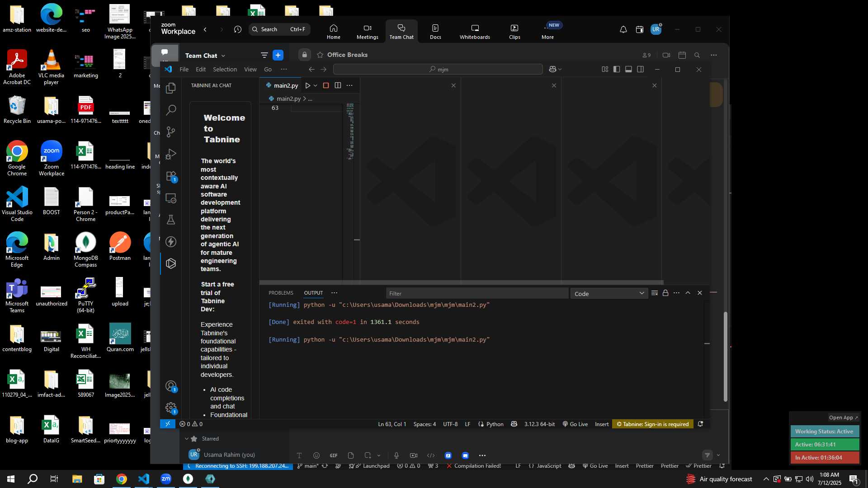Open the File menu in VS Code
The height and width of the screenshot is (488, 868).
point(184,69)
